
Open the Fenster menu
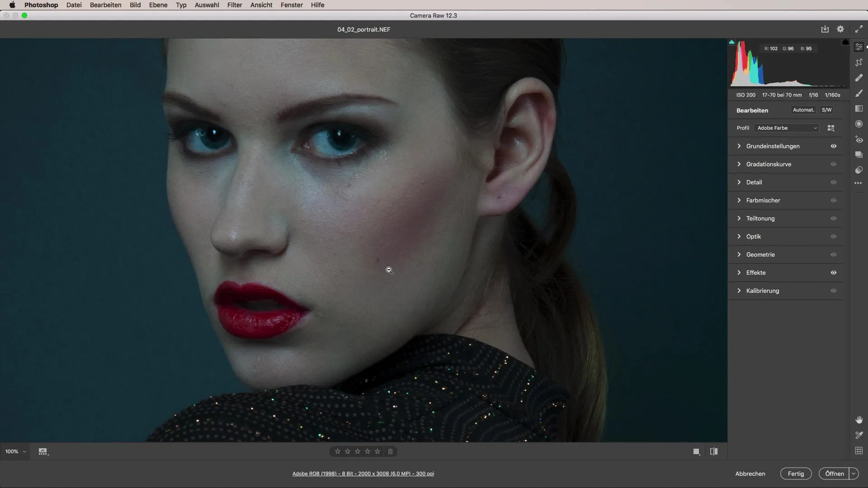pyautogui.click(x=292, y=5)
